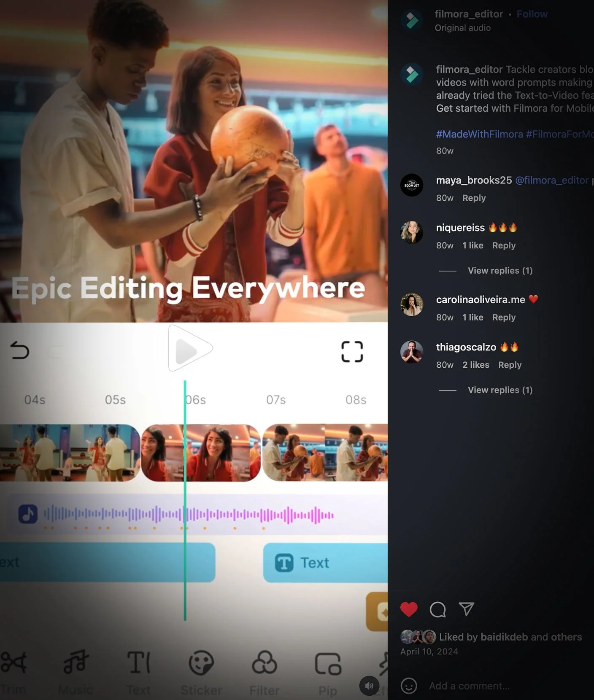This screenshot has height=700, width=594.
Task: Click filmora_editor avatar beside caption
Action: [412, 75]
